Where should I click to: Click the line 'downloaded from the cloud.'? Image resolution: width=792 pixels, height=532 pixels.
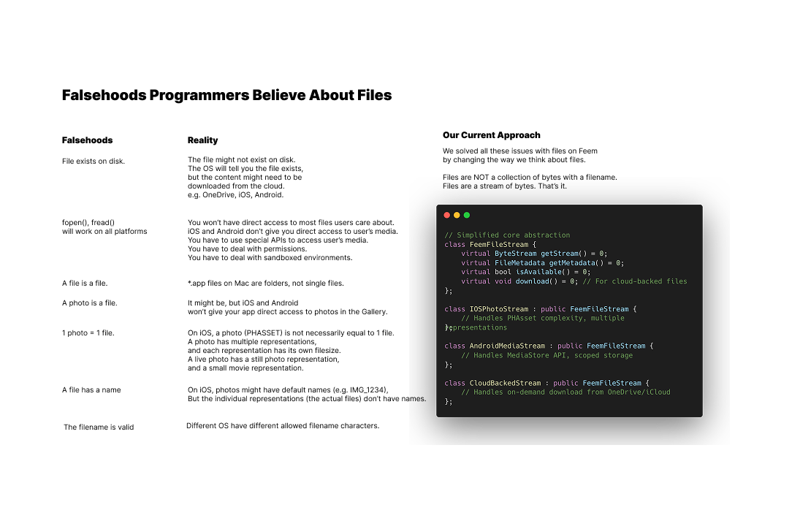pos(236,186)
